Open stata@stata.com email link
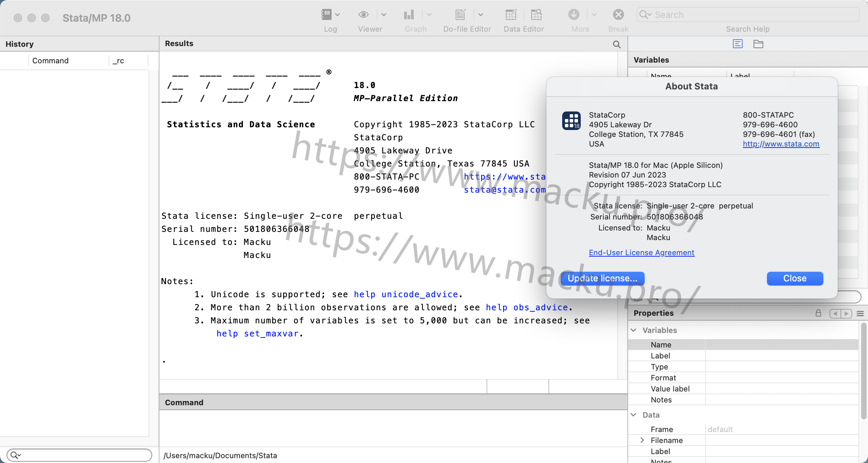Image resolution: width=868 pixels, height=463 pixels. pos(505,190)
